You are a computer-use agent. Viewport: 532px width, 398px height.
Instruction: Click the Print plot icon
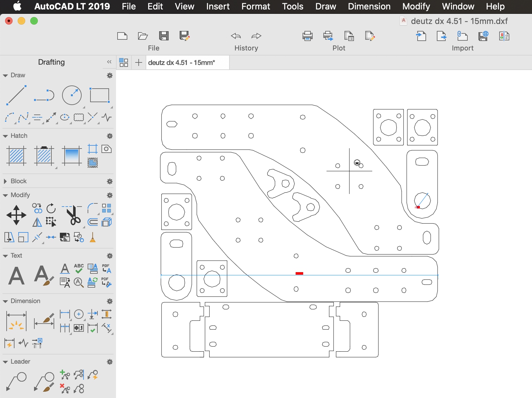tap(307, 36)
